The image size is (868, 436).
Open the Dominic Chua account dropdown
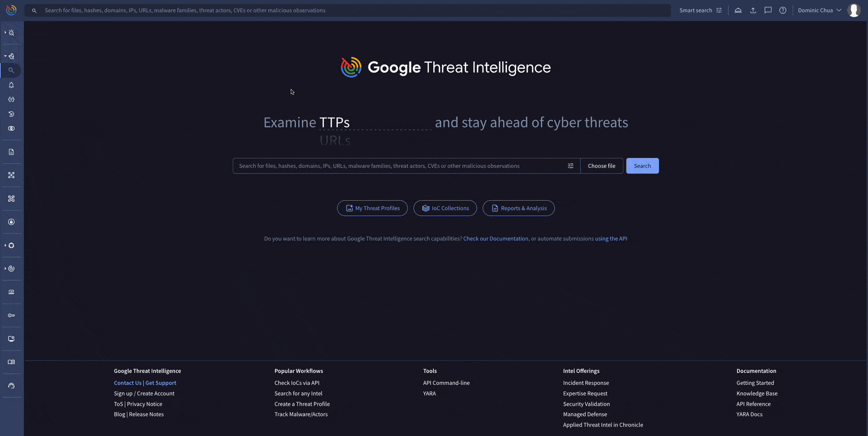tap(819, 10)
